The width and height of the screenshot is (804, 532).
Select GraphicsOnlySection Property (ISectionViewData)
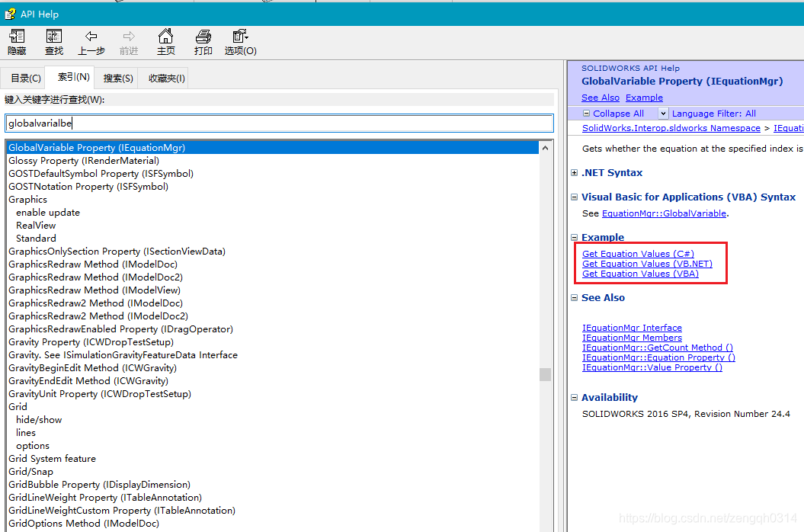(x=117, y=252)
